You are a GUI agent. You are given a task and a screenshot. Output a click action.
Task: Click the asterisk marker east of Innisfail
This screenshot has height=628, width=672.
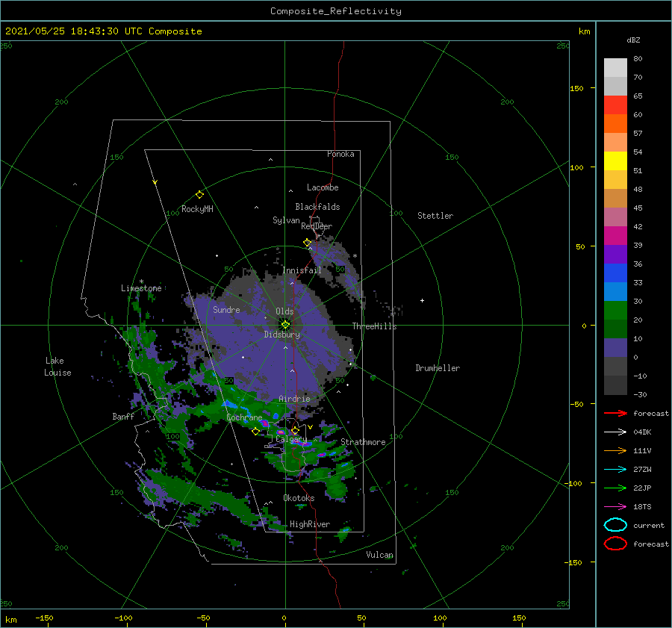[x=355, y=256]
